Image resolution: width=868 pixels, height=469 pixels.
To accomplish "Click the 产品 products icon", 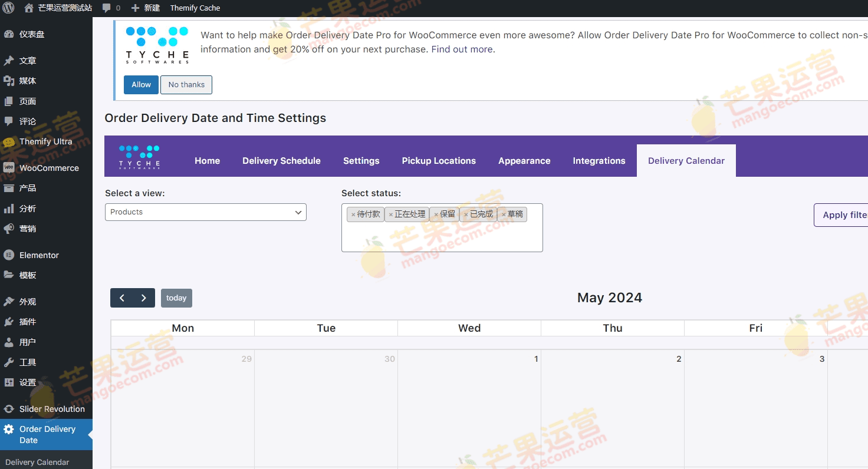I will [9, 188].
